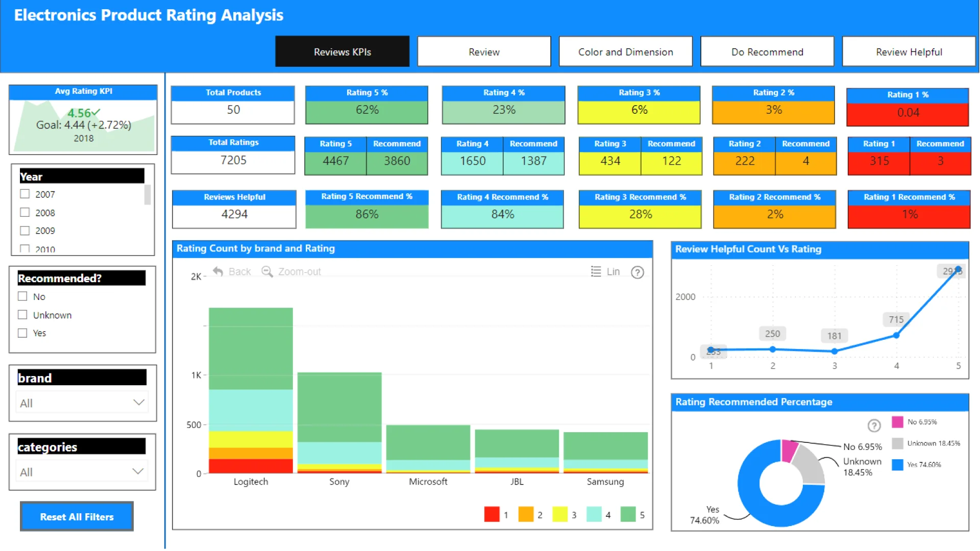
Task: Check the 2007 year filter
Action: tap(24, 194)
